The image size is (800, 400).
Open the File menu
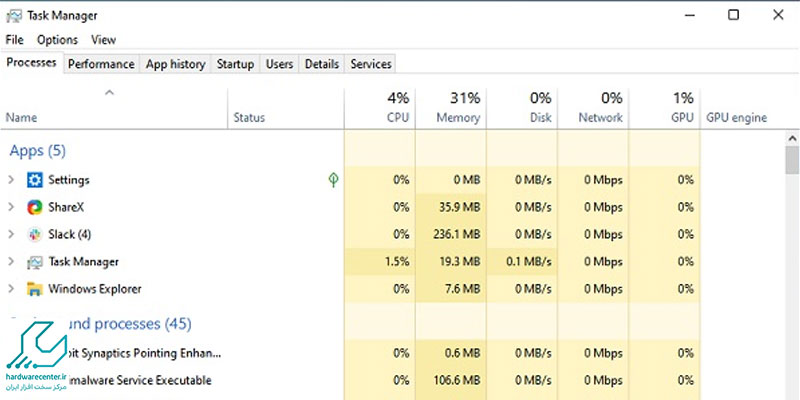click(14, 40)
